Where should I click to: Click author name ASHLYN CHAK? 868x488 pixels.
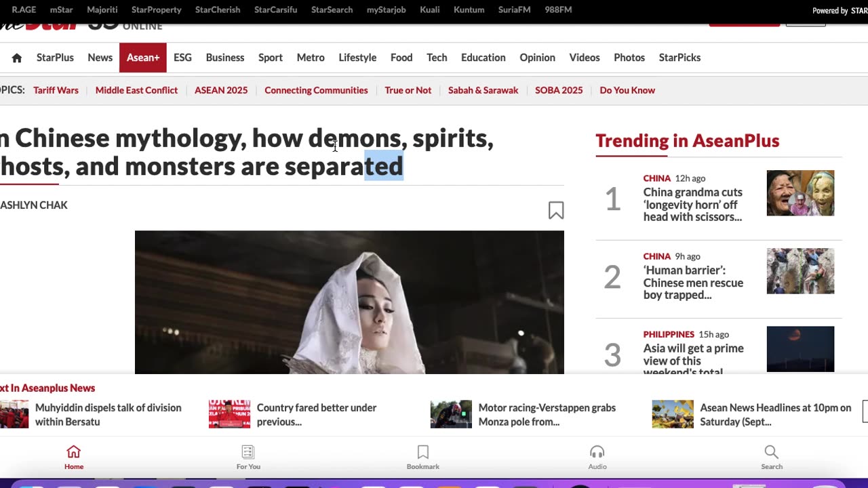click(34, 205)
